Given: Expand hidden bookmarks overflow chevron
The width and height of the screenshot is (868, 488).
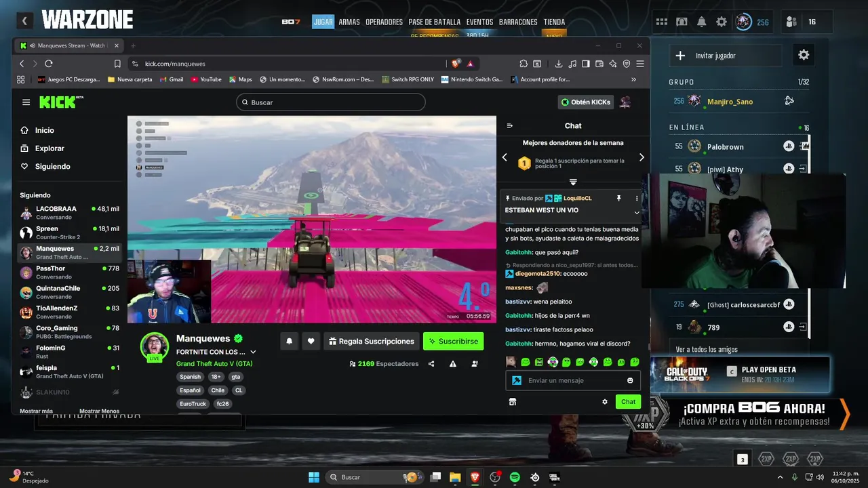Looking at the screenshot, I should pyautogui.click(x=633, y=79).
